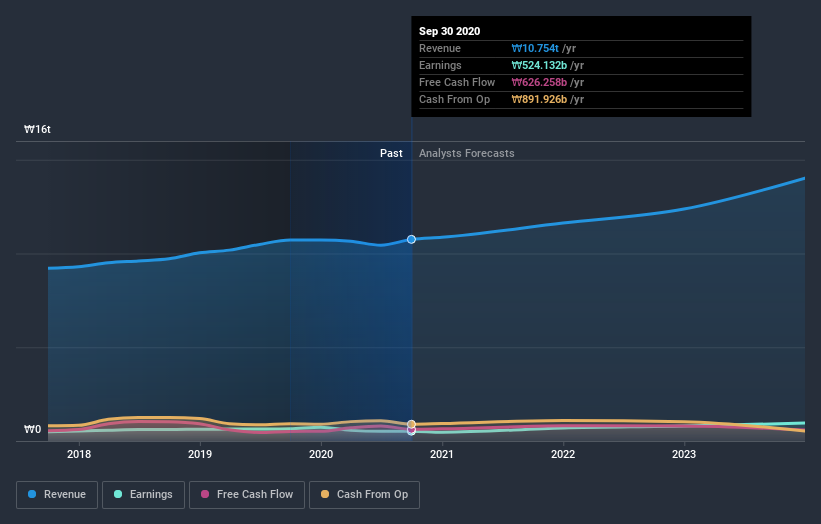Select the 2019 x-axis label

coord(200,454)
